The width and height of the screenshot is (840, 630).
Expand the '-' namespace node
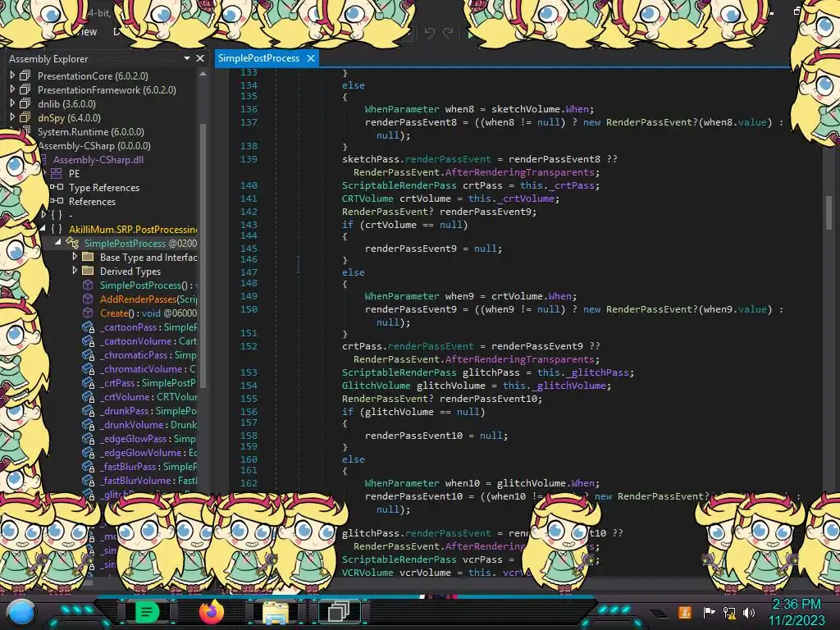[x=43, y=215]
